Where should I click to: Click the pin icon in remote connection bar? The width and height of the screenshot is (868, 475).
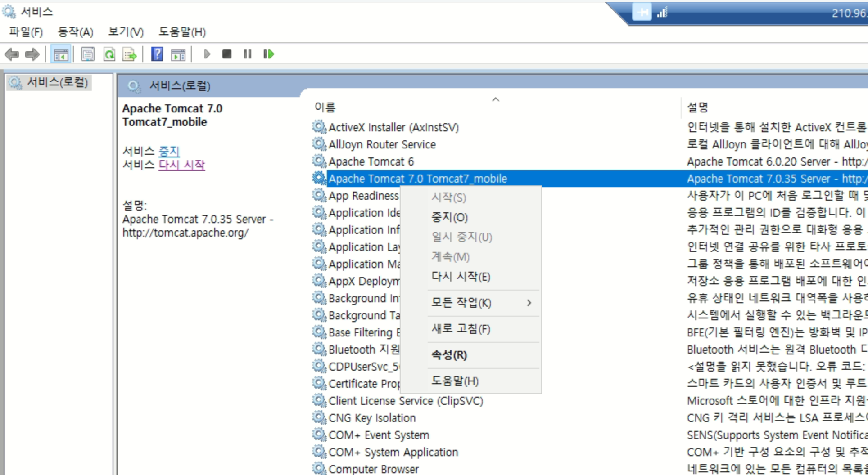[642, 13]
